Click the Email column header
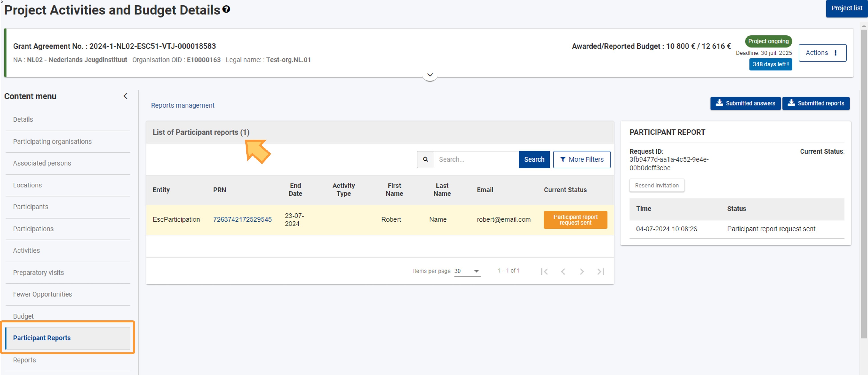The width and height of the screenshot is (868, 375). pyautogui.click(x=484, y=190)
